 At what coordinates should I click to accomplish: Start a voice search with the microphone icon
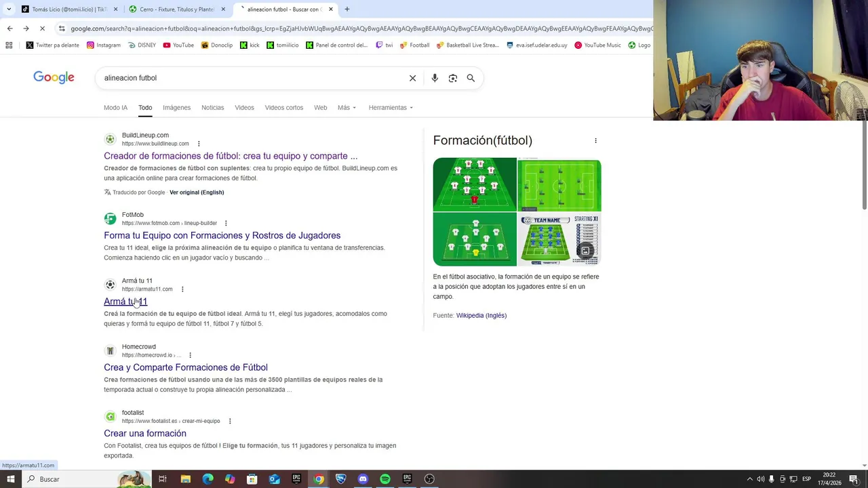[x=435, y=78]
